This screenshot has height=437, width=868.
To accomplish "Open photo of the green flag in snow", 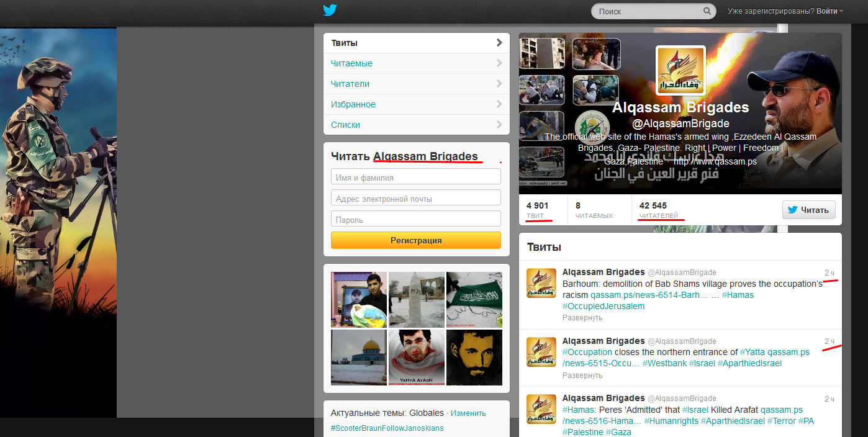I will (474, 299).
